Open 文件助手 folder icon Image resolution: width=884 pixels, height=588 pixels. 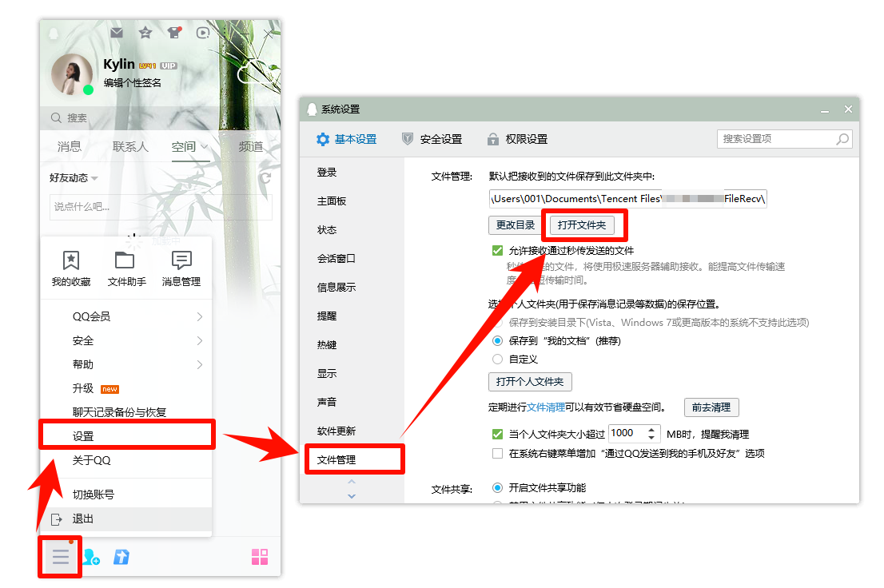pos(125,260)
